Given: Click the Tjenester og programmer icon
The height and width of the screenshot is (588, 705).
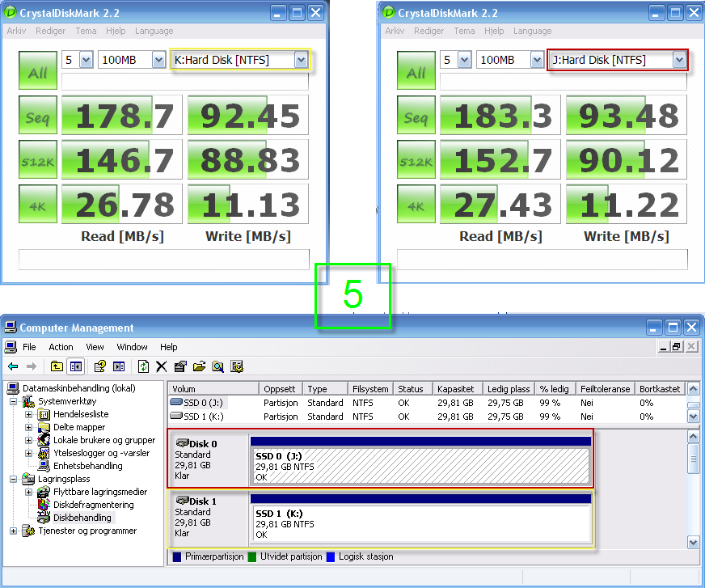Looking at the screenshot, I should click(28, 531).
